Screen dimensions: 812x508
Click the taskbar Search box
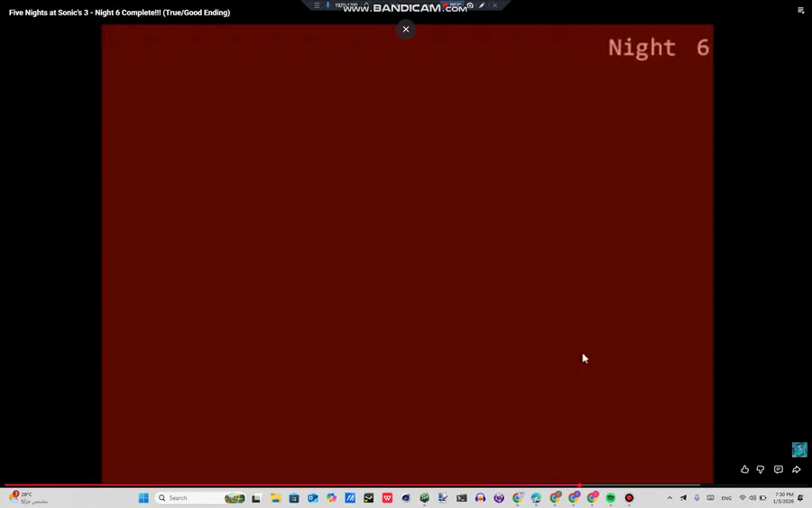point(200,498)
